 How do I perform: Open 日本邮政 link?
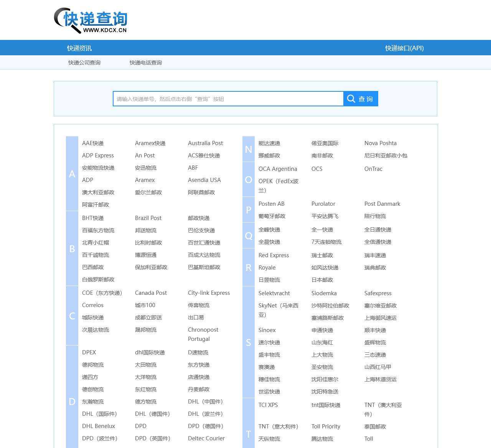pyautogui.click(x=322, y=280)
